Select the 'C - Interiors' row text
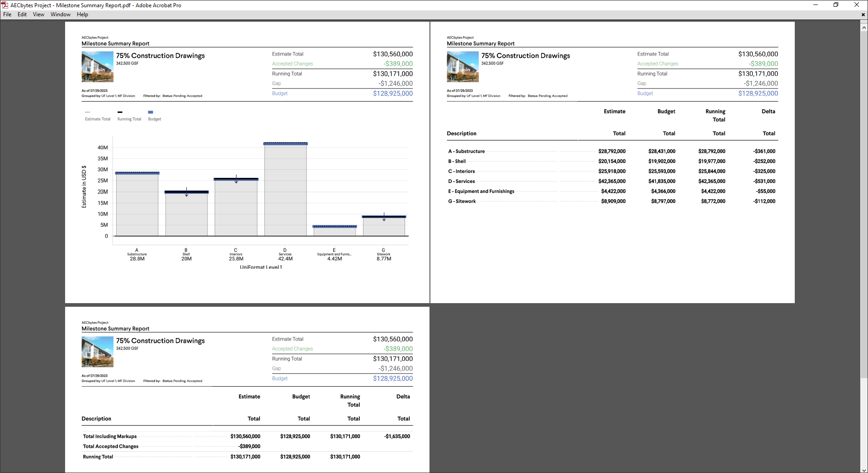Viewport: 868px width, 473px height. pyautogui.click(x=461, y=171)
